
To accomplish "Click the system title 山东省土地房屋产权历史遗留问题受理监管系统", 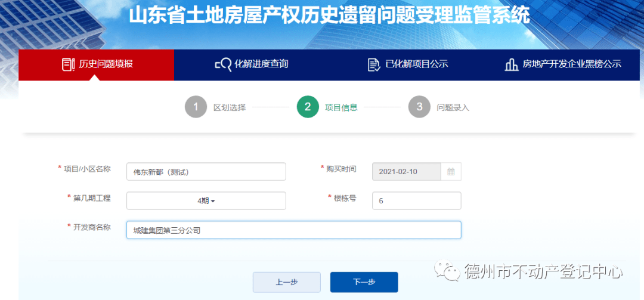I will coord(329,16).
